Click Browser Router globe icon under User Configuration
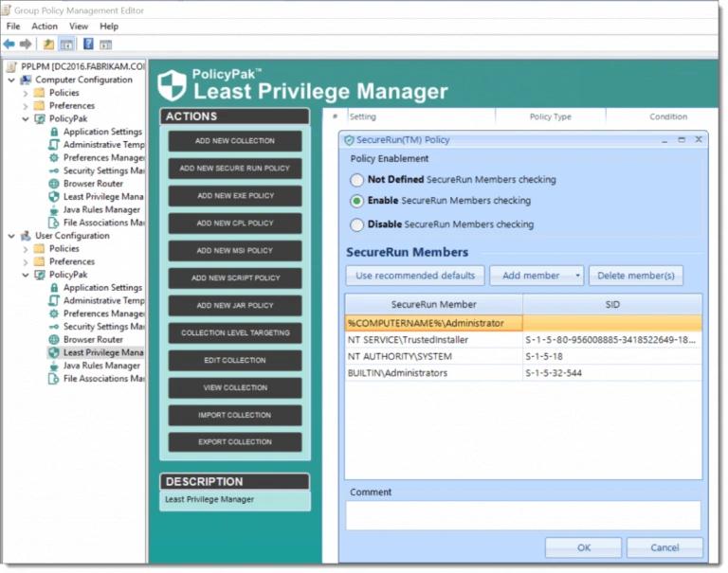This screenshot has height=573, width=728. (x=54, y=340)
